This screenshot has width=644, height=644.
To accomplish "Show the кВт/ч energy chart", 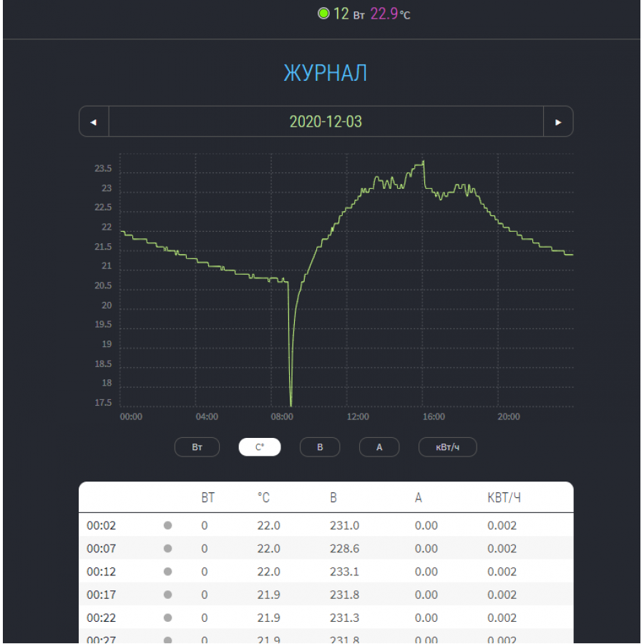I will (x=447, y=447).
